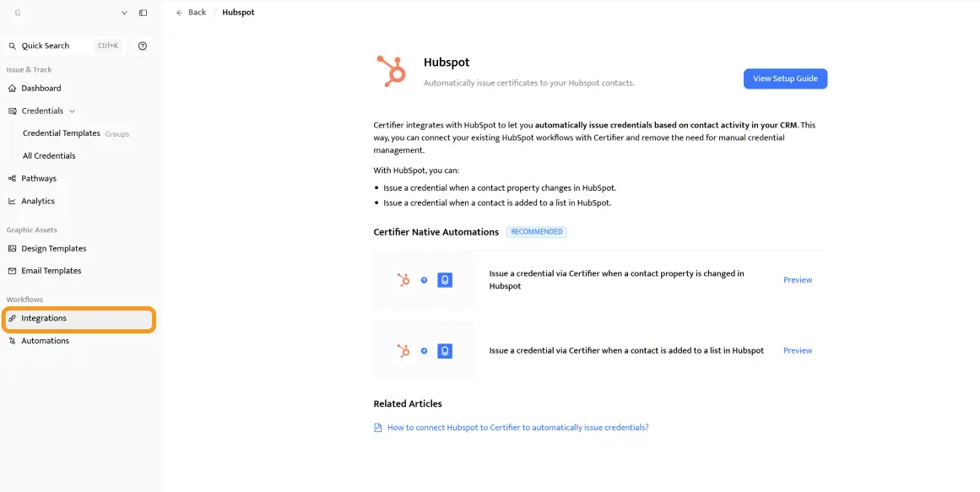The height and width of the screenshot is (492, 980).
Task: Click 'Issue a credential when a contact is added' bullet
Action: pos(497,203)
